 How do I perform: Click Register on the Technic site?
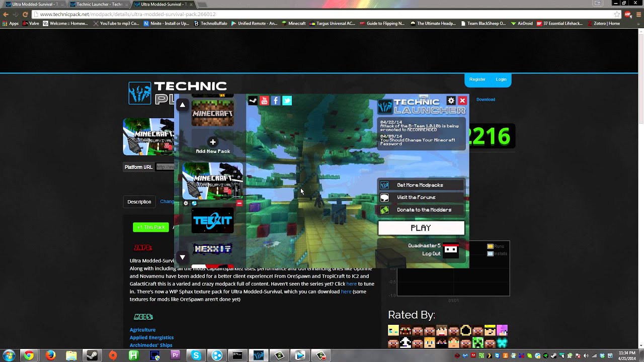pos(477,79)
